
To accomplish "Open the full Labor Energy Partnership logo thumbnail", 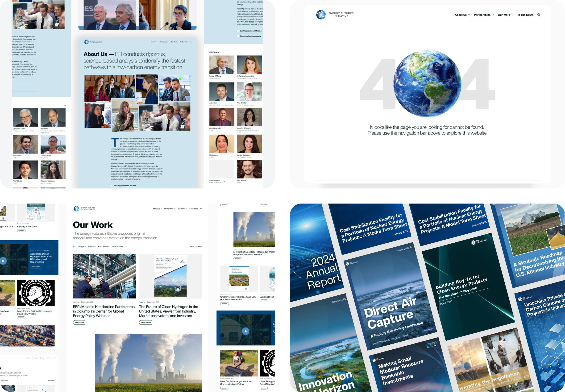I will [x=36, y=293].
